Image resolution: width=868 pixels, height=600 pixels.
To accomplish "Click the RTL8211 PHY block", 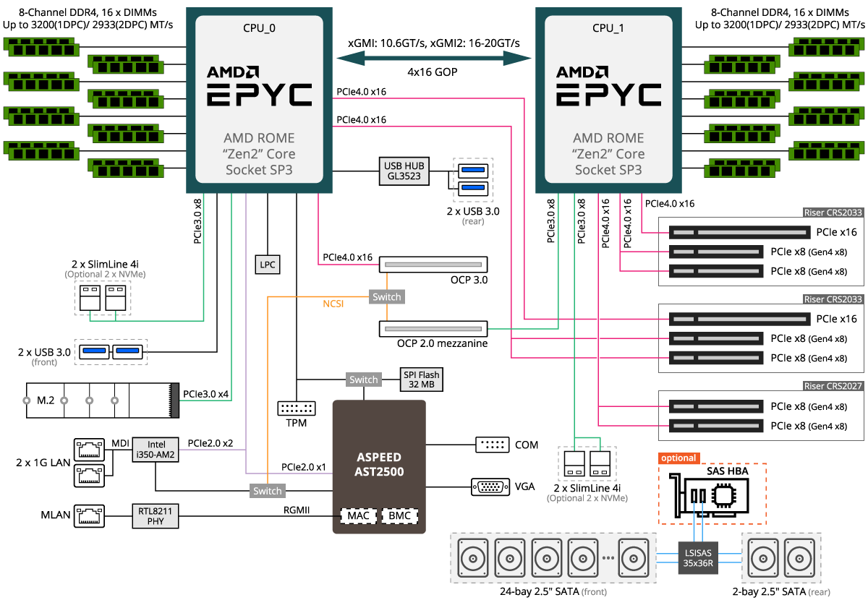I will [155, 515].
